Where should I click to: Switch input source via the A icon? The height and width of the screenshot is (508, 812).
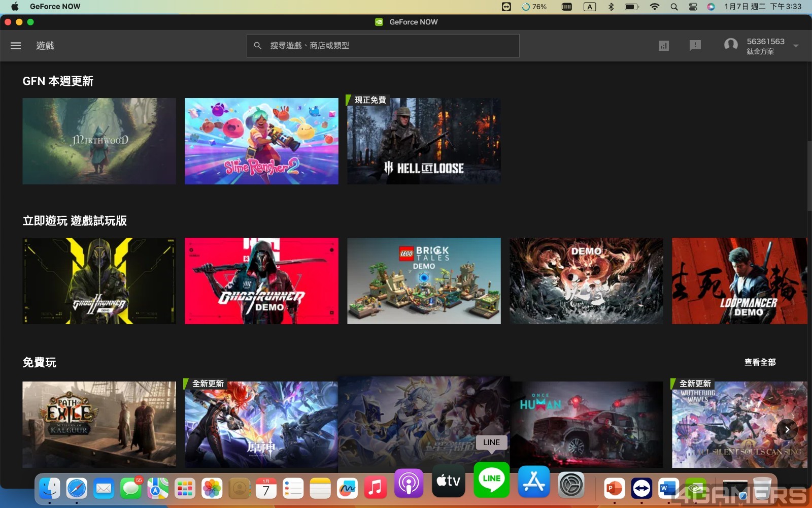589,7
